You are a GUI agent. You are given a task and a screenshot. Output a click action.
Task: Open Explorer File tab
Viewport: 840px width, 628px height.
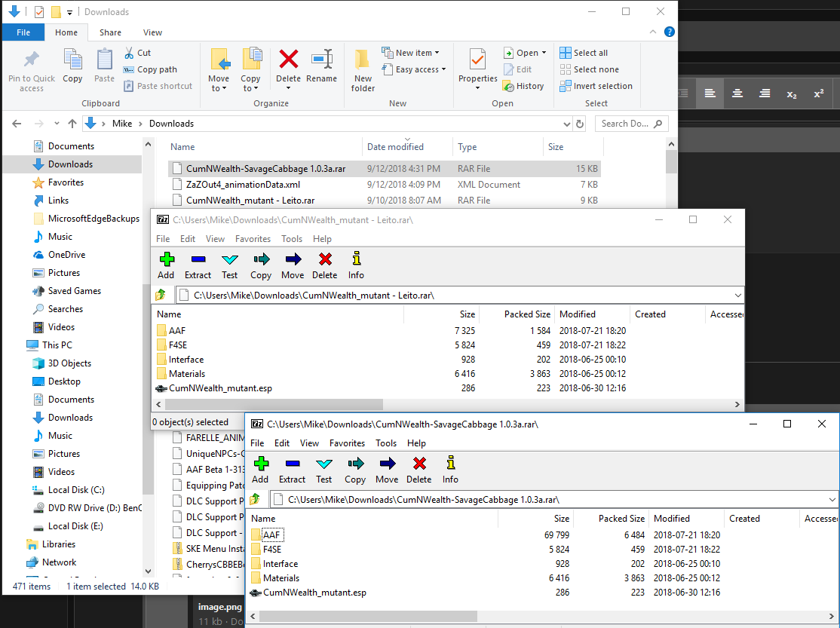click(23, 32)
